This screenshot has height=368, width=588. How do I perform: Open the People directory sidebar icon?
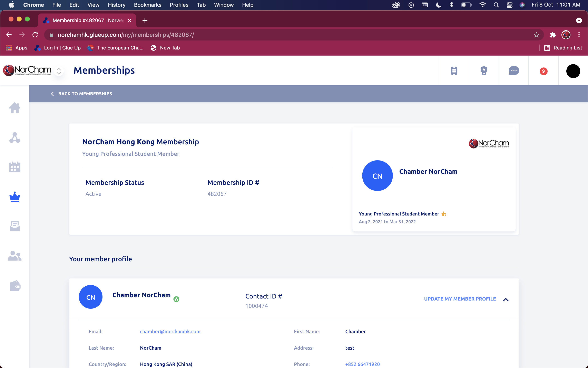coord(14,256)
